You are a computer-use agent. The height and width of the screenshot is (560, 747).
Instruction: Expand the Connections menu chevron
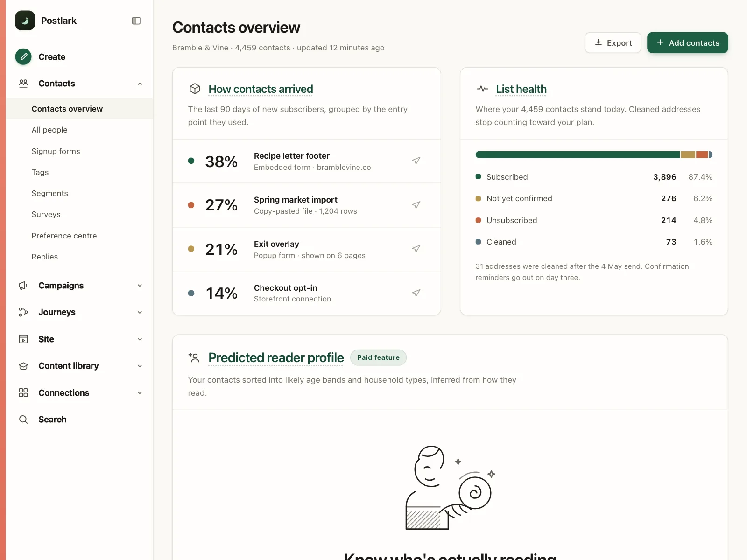click(x=140, y=393)
